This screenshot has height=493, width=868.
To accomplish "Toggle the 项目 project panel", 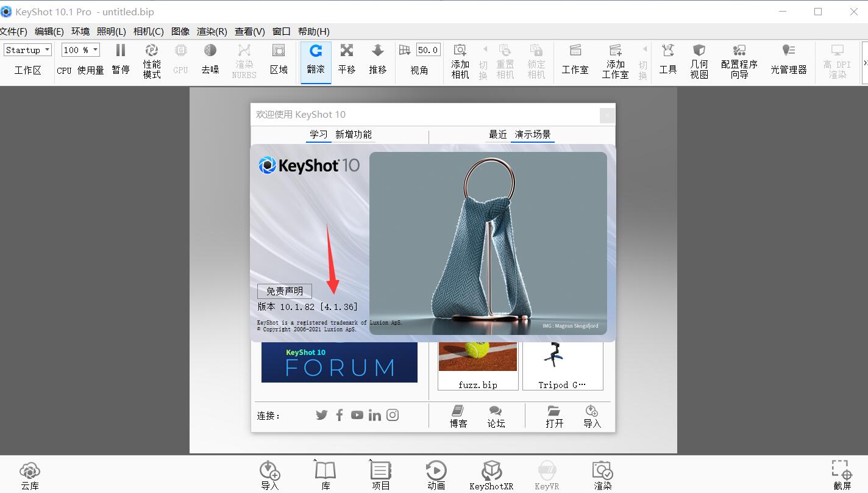I will 381,476.
